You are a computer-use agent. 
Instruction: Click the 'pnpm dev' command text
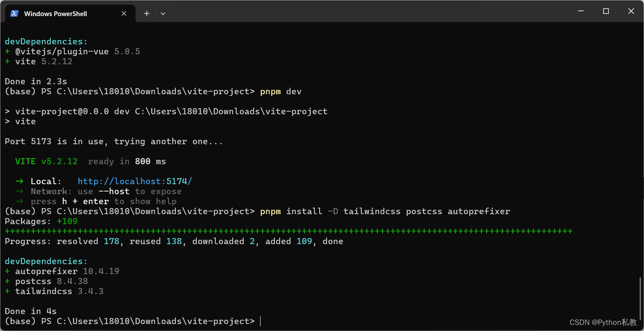click(x=281, y=91)
